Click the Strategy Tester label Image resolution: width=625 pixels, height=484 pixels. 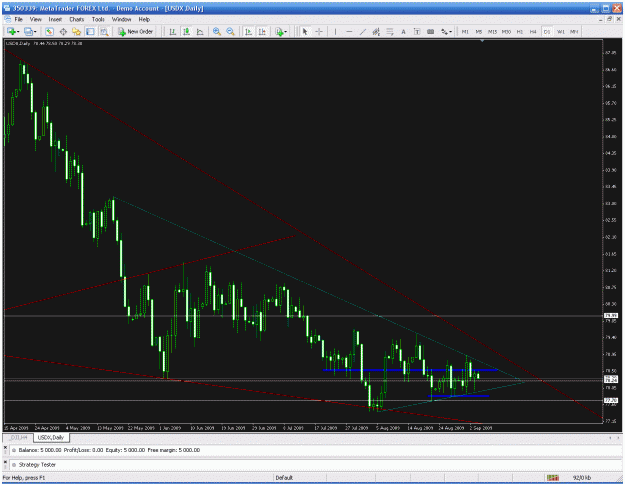point(37,465)
